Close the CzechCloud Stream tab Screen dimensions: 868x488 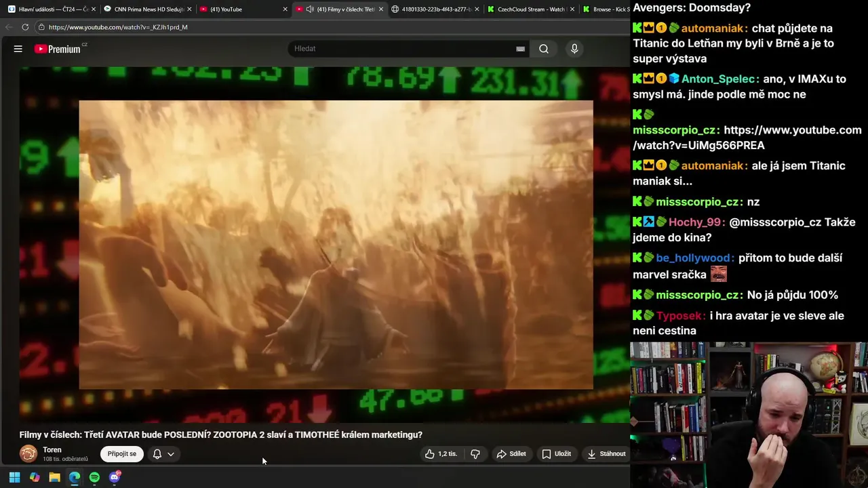point(572,9)
